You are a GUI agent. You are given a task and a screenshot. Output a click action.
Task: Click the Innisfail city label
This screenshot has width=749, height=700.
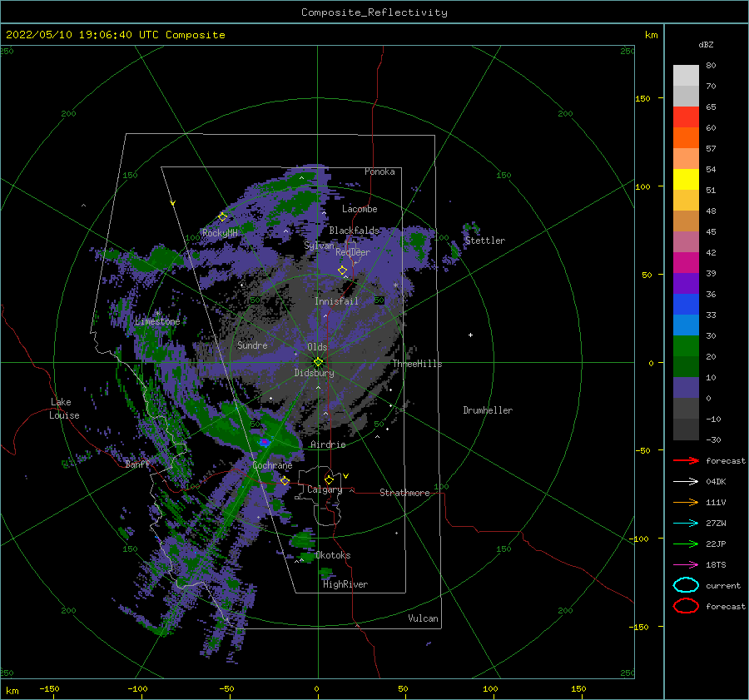pos(336,301)
